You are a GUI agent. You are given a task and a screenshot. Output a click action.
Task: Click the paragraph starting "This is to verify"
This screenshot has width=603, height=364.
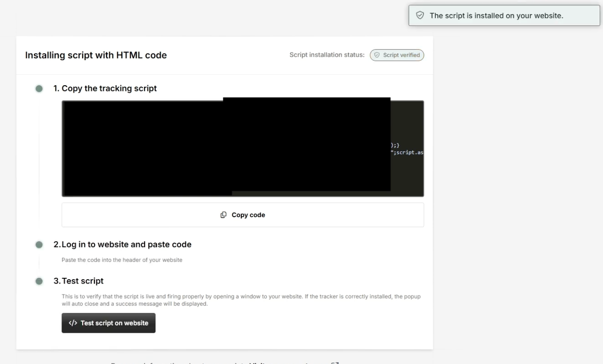[x=241, y=300]
